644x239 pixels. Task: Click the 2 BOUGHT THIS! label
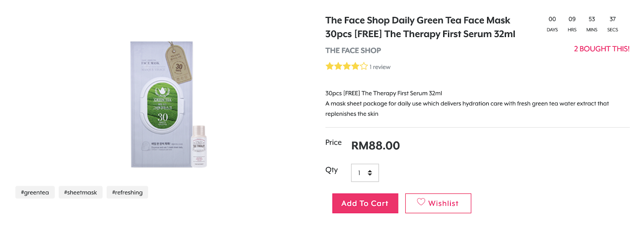coord(602,49)
